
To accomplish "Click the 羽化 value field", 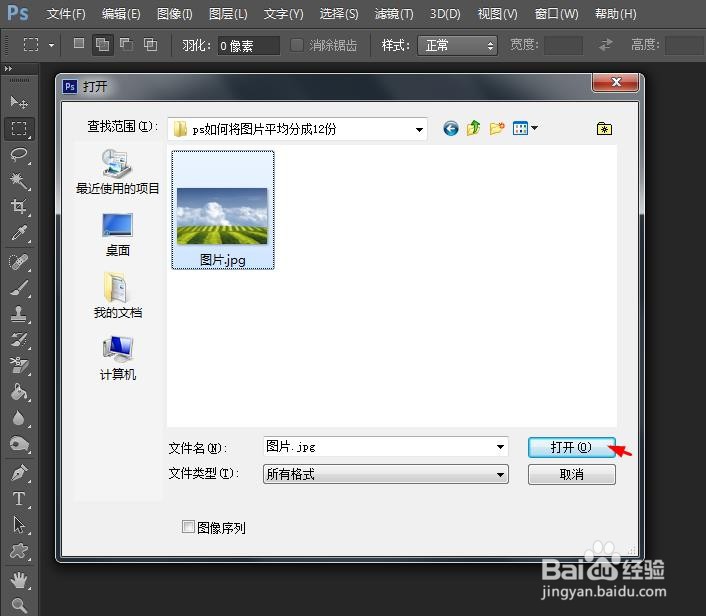I will [x=249, y=45].
